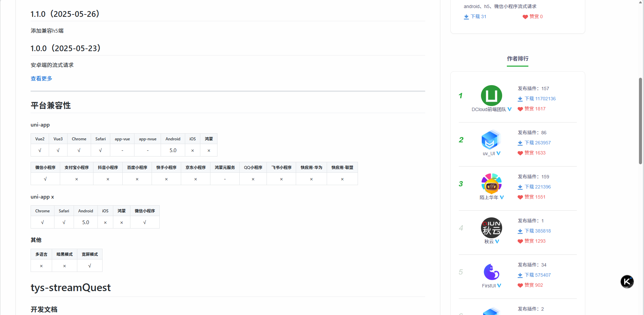Viewport: 644px width, 315px height.
Task: Expand changelog with 查看更多
Action: click(41, 78)
